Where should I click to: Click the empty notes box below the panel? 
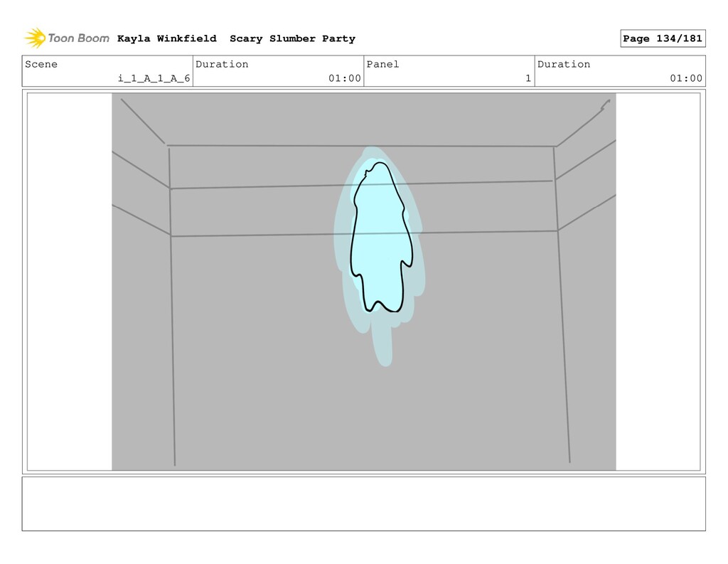tap(363, 504)
